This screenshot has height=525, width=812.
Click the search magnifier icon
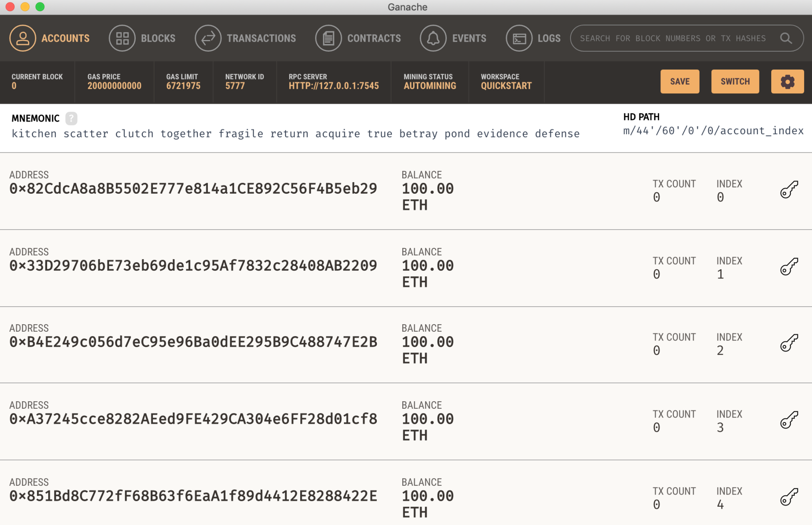(786, 38)
